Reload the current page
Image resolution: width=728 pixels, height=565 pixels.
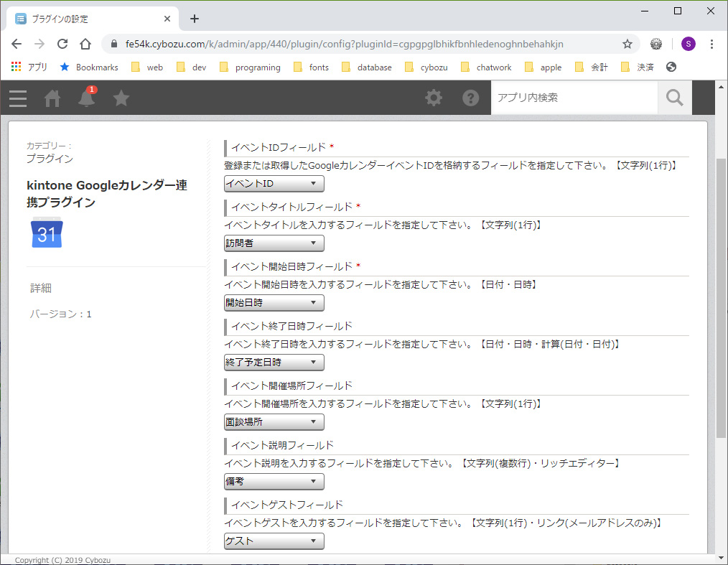(x=62, y=44)
